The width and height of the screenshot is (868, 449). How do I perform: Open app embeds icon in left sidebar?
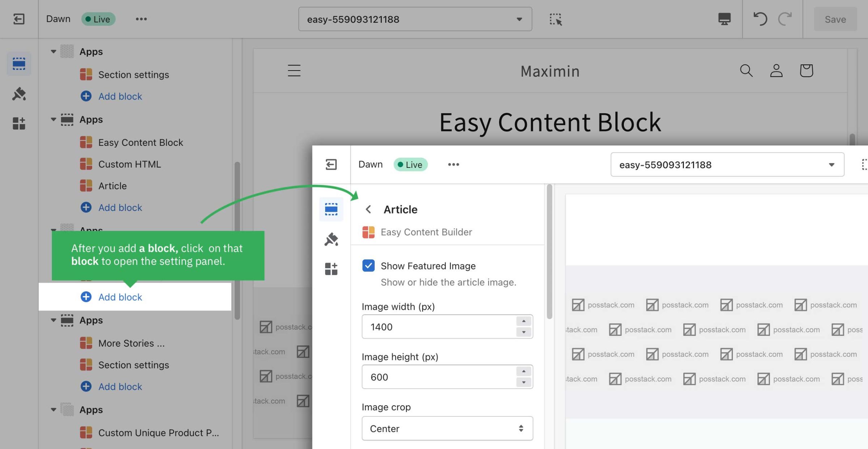19,123
